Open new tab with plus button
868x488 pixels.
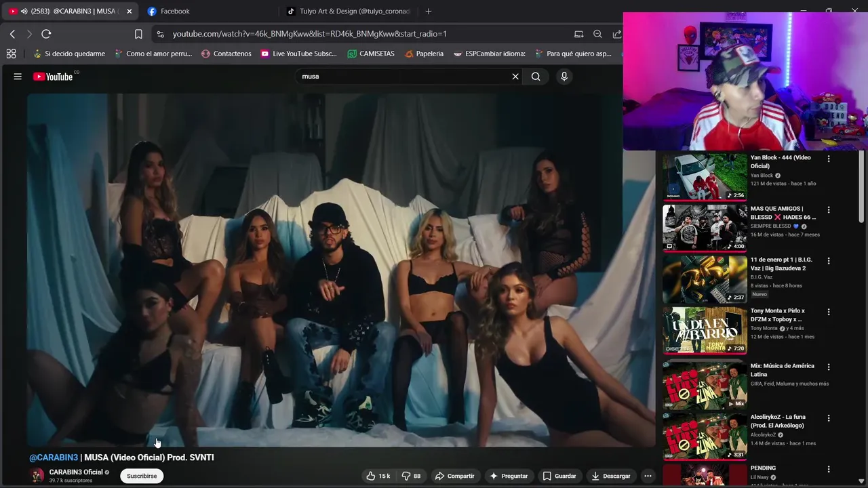(x=428, y=11)
